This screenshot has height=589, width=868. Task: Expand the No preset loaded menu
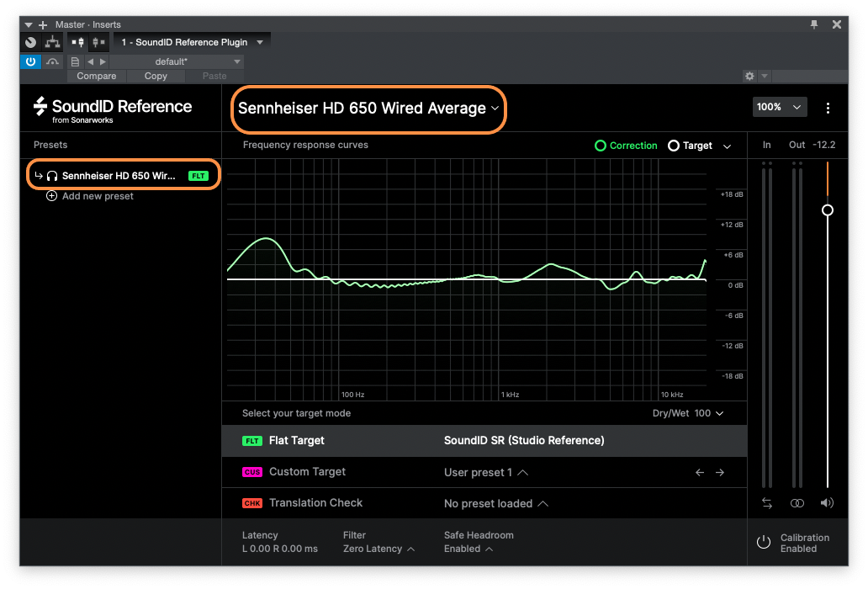click(496, 504)
